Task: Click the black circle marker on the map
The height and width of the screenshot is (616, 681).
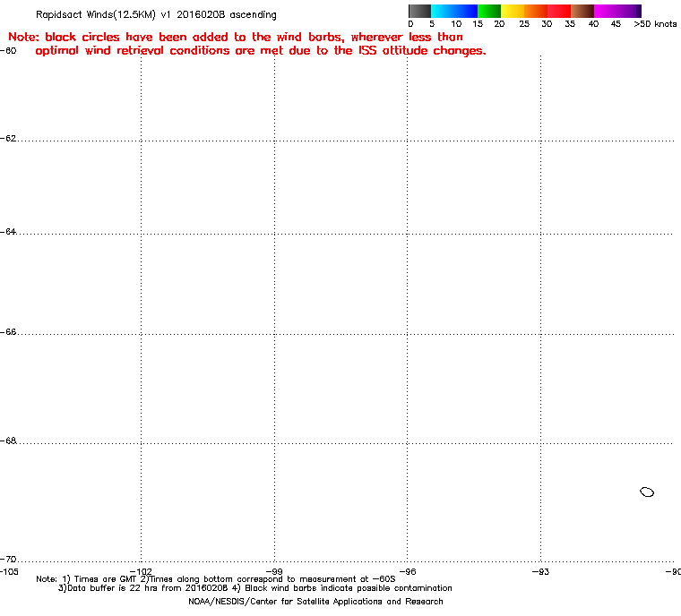Action: pos(647,492)
